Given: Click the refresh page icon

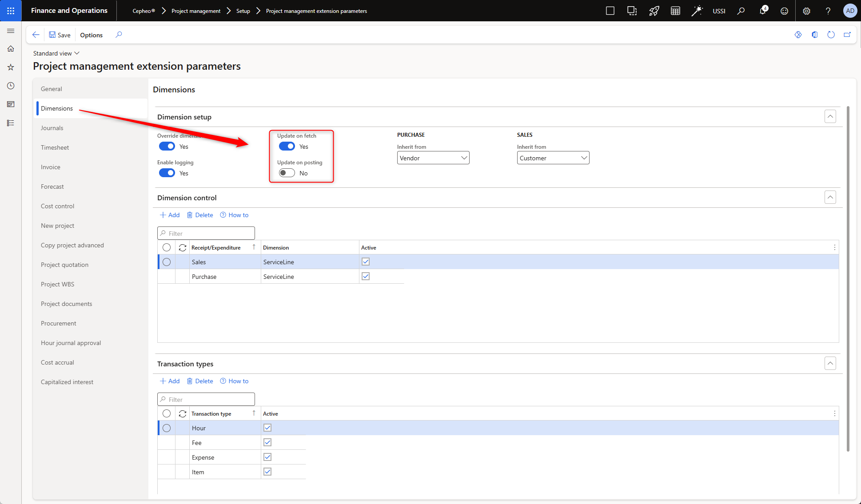Looking at the screenshot, I should (x=831, y=35).
